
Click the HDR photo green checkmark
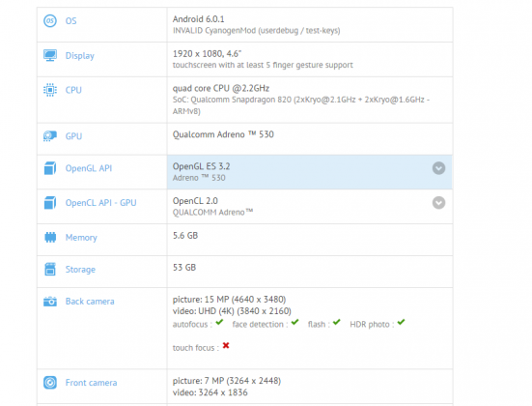401,322
